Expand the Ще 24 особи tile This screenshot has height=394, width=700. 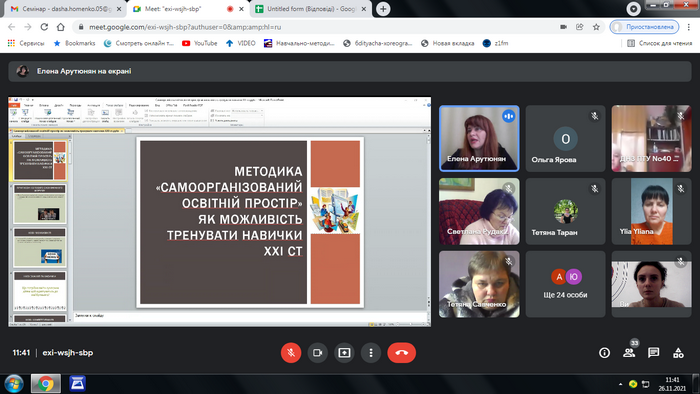click(x=565, y=284)
